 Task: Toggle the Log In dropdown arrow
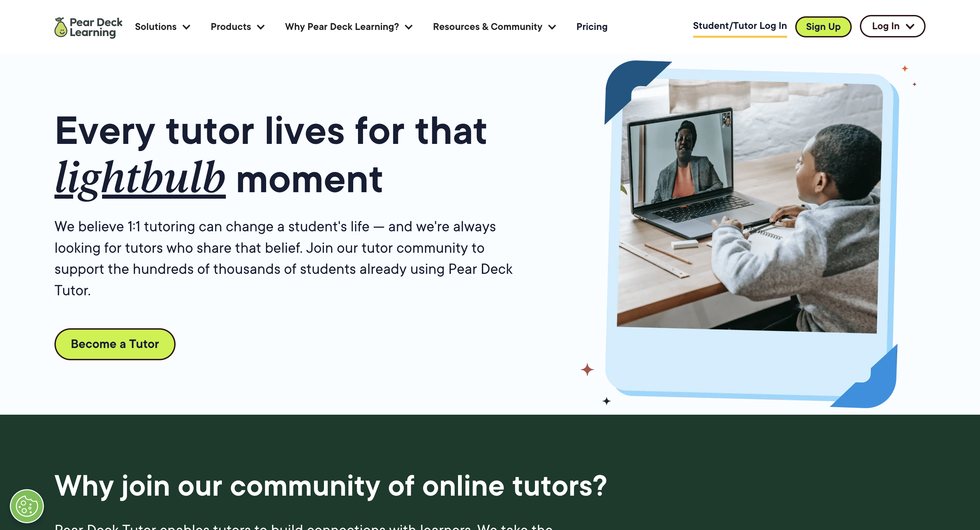910,27
